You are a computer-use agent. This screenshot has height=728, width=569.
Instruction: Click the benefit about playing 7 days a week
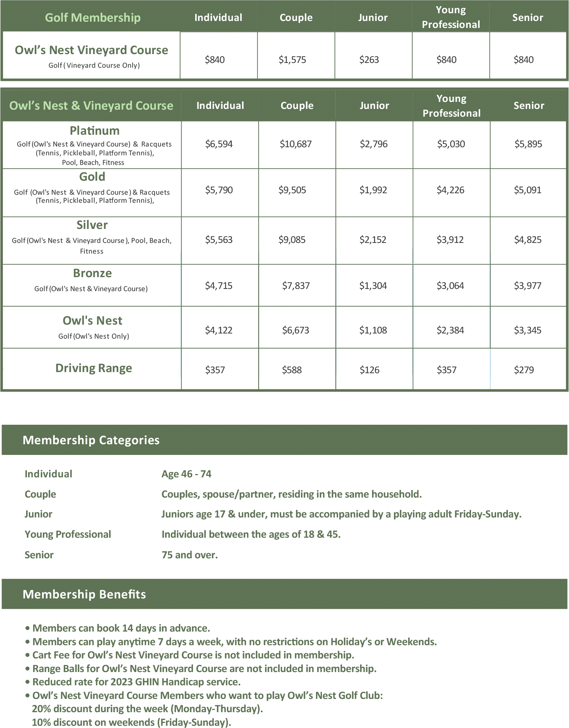(235, 642)
